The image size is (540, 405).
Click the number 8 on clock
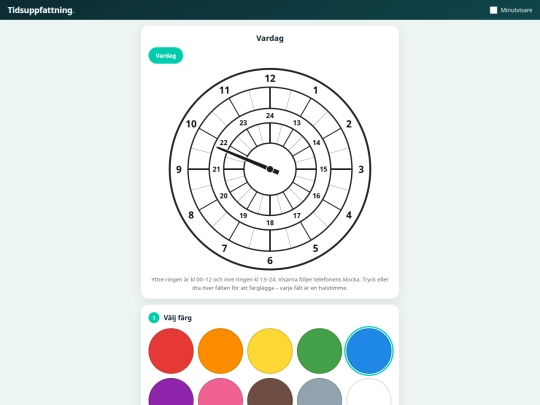(x=191, y=215)
